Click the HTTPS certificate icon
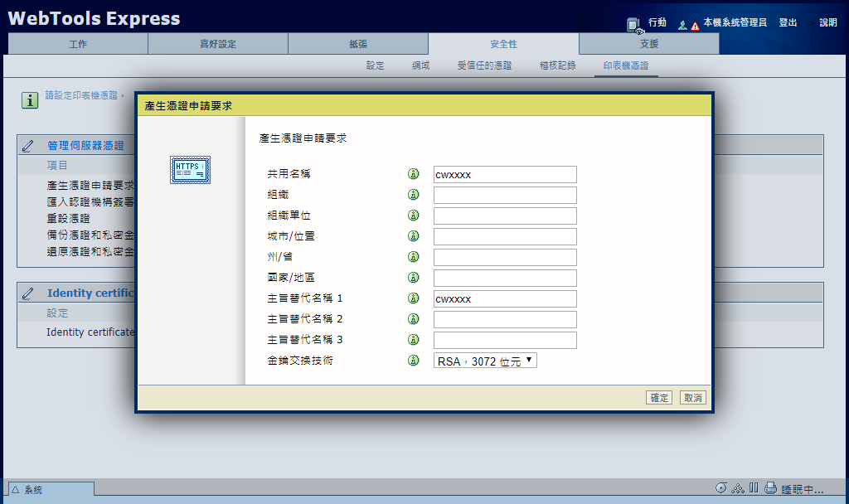Image resolution: width=849 pixels, height=504 pixels. [190, 169]
